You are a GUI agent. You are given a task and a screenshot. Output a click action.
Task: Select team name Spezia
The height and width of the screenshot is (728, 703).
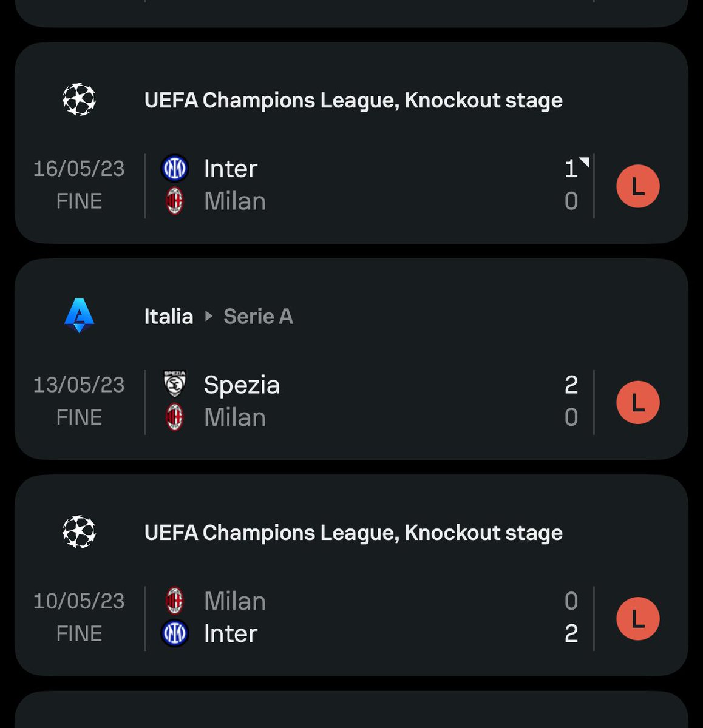242,385
